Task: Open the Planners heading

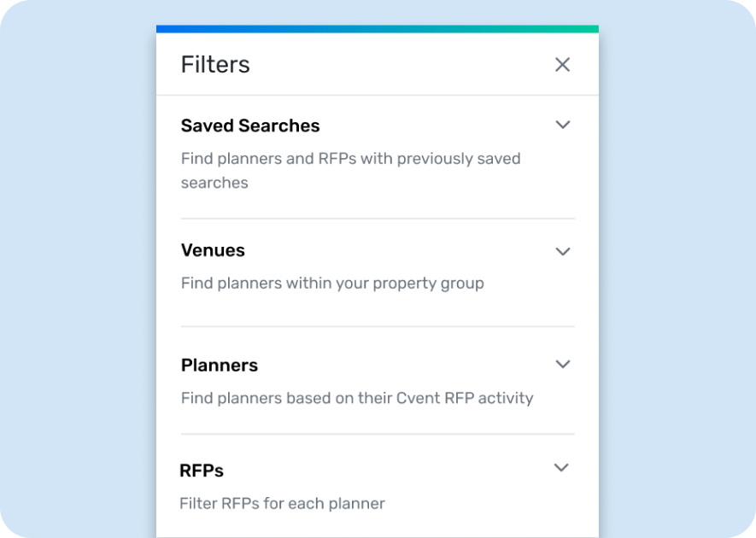Action: pos(220,365)
